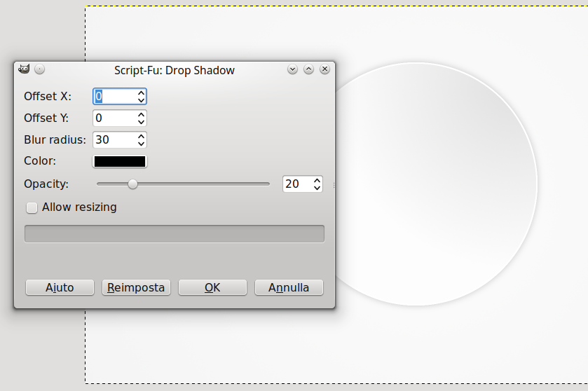Close the Script-Fu Drop Shadow dialog

click(324, 69)
